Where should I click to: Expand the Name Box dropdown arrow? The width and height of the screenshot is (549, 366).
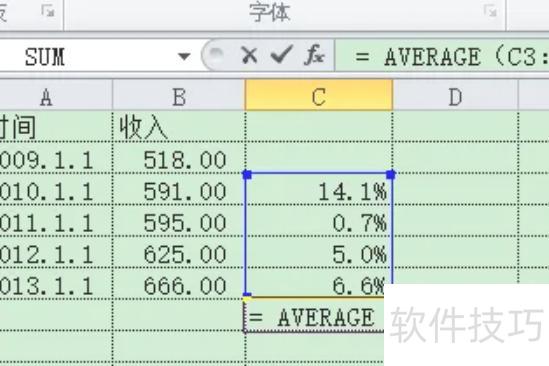click(x=184, y=56)
